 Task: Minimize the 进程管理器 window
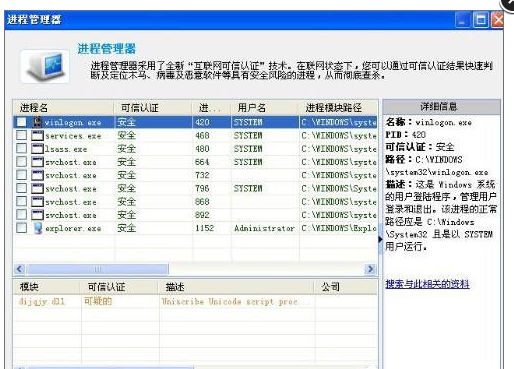pyautogui.click(x=462, y=20)
